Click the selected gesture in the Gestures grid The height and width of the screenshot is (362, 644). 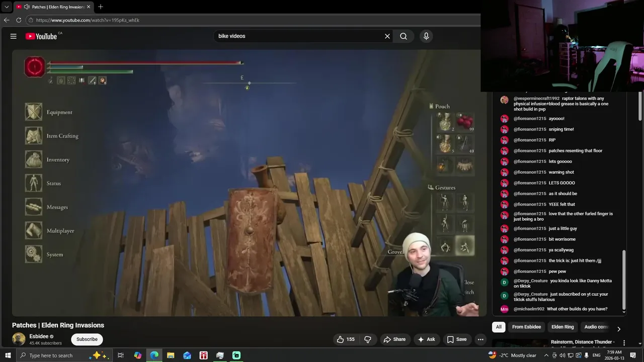pyautogui.click(x=465, y=246)
